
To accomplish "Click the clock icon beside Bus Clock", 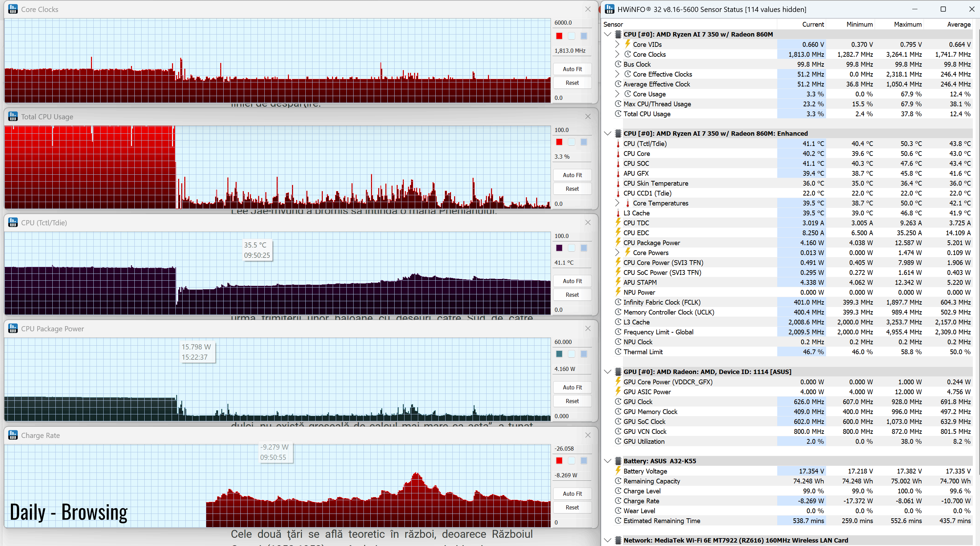I will [x=618, y=64].
